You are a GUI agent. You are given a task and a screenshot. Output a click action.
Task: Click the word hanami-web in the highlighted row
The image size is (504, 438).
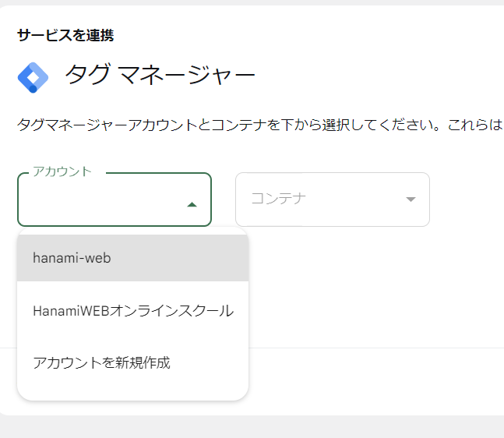[x=72, y=258]
